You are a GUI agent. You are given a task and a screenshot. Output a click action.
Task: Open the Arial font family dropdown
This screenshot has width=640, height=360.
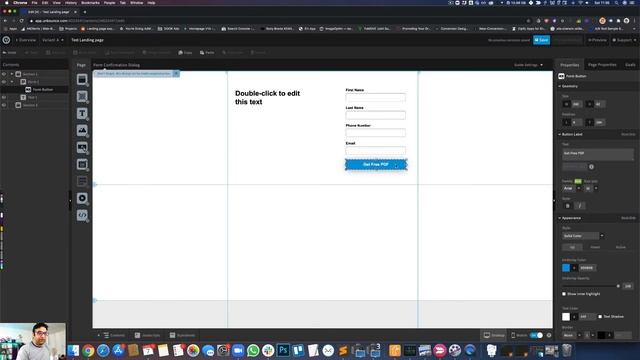coord(571,188)
